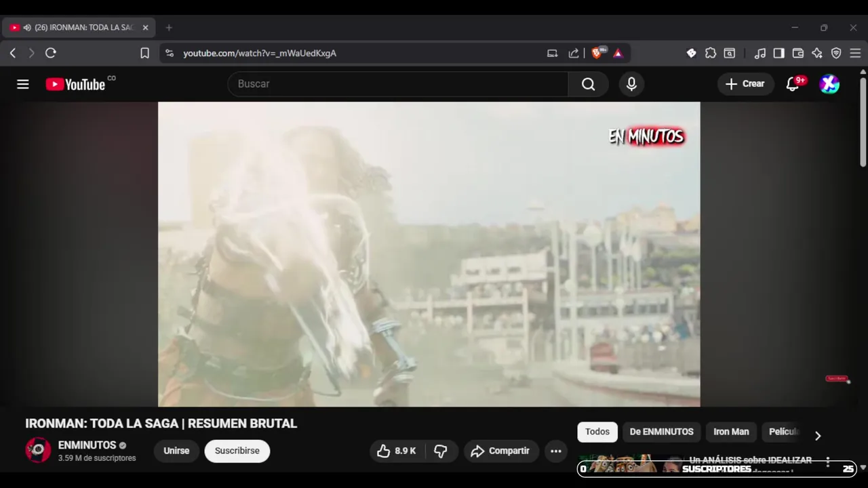Show more filter chips with arrow
868x488 pixels.
(x=818, y=436)
